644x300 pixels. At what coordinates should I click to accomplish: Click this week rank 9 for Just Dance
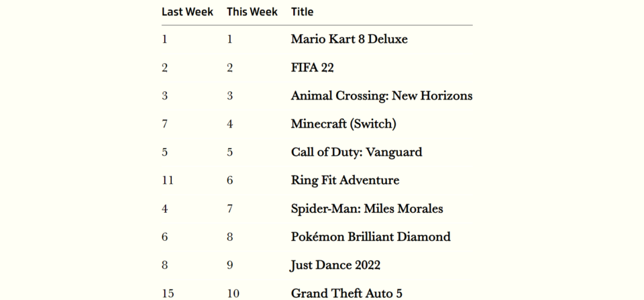click(x=230, y=266)
